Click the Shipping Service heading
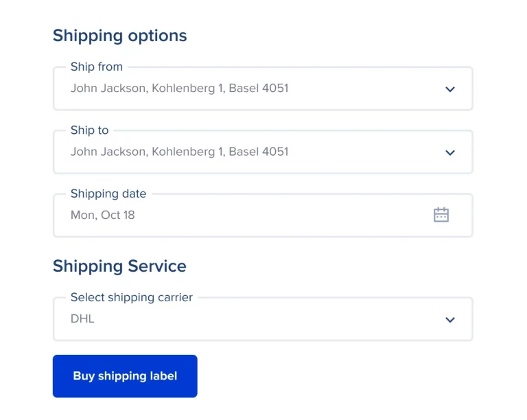527x420 pixels. [x=119, y=266]
